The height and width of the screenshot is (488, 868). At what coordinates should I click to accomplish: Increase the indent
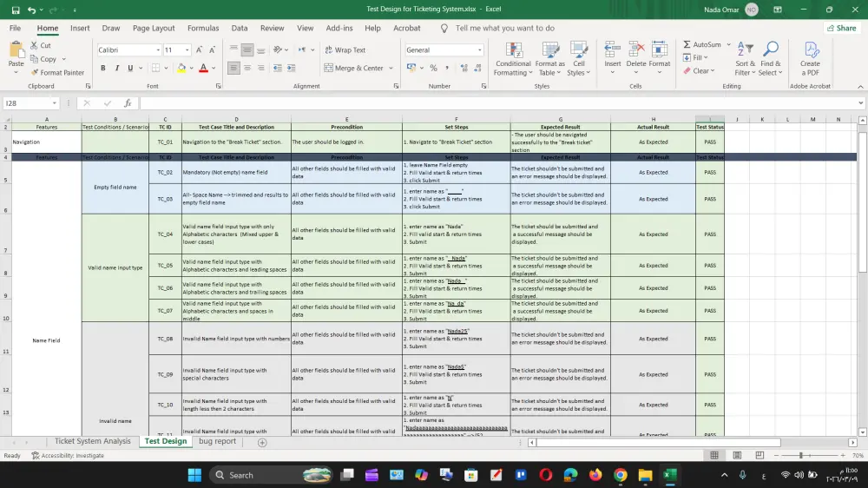291,68
